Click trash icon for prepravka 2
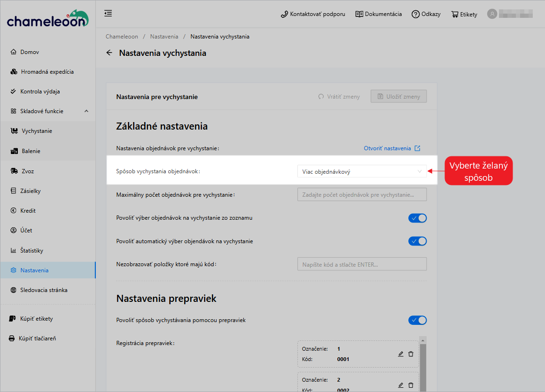The width and height of the screenshot is (545, 392). tap(411, 385)
